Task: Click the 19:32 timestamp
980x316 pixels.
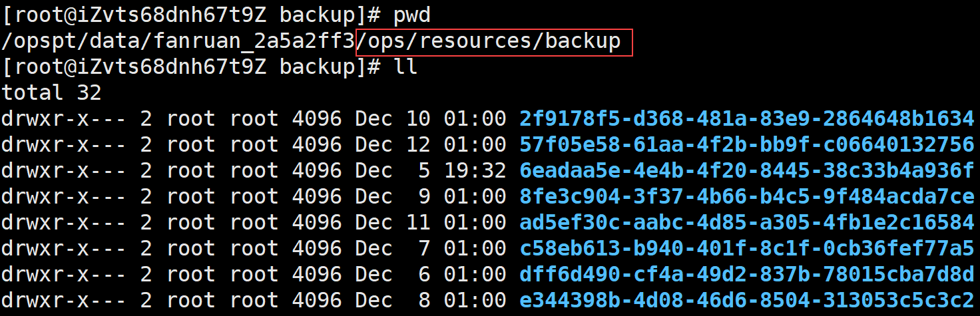Action: (x=475, y=171)
